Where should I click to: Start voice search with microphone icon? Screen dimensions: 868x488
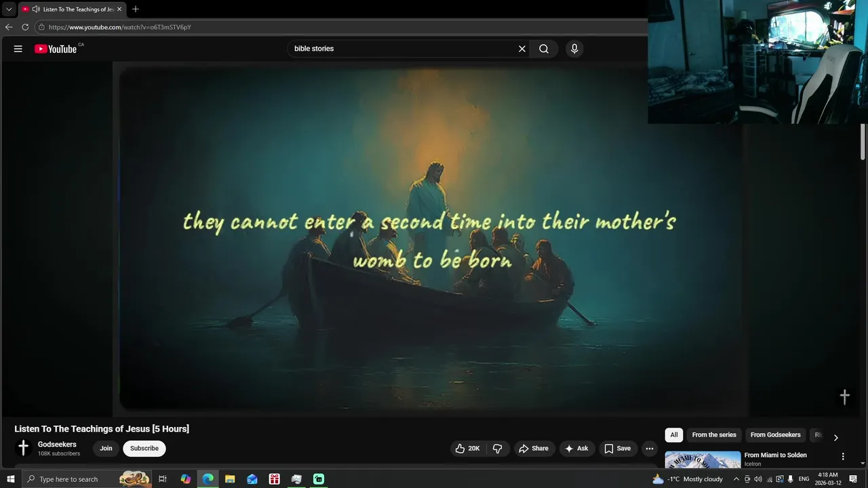tap(574, 49)
